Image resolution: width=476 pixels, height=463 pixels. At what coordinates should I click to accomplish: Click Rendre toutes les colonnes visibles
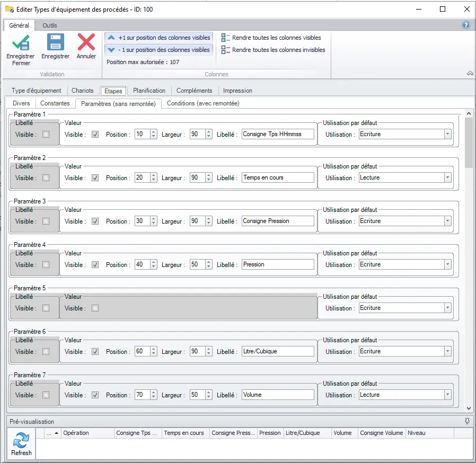(x=271, y=38)
